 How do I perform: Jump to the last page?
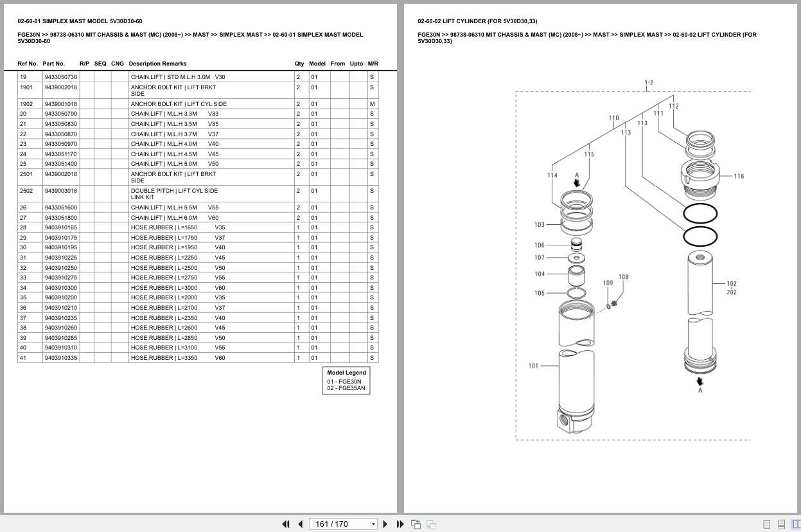pyautogui.click(x=400, y=524)
